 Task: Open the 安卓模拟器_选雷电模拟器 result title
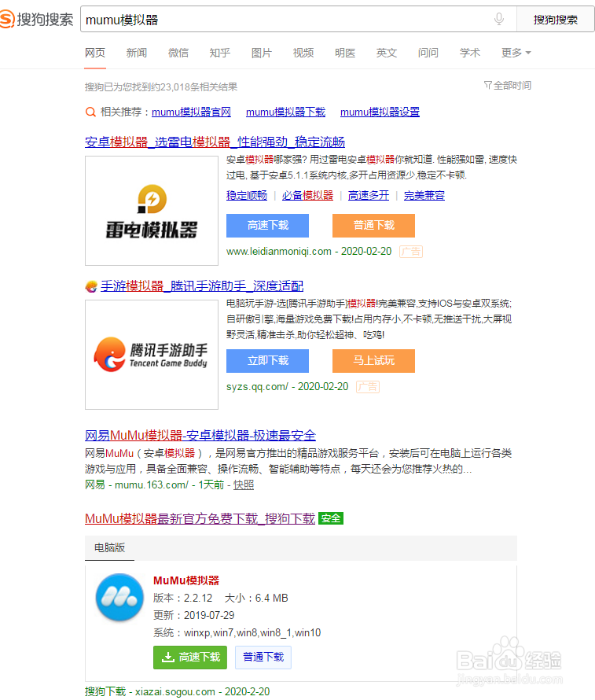tap(215, 142)
